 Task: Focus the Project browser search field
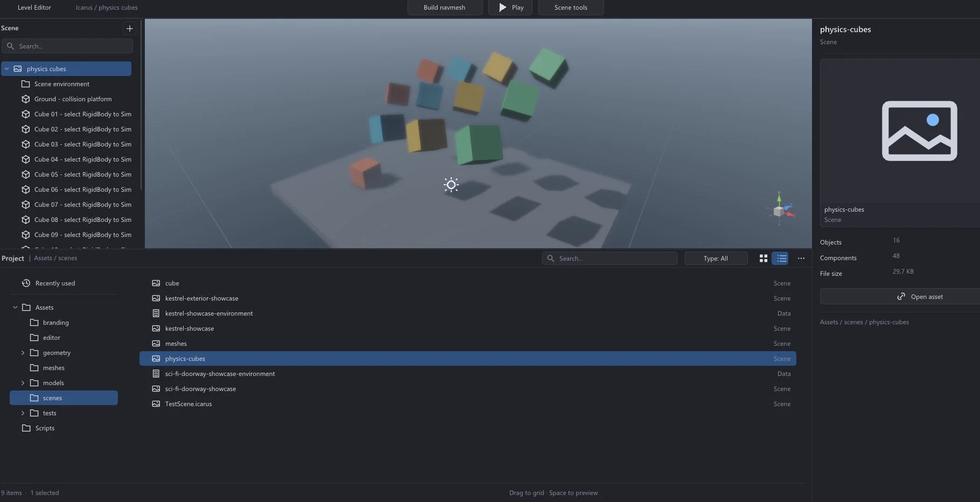pos(610,259)
